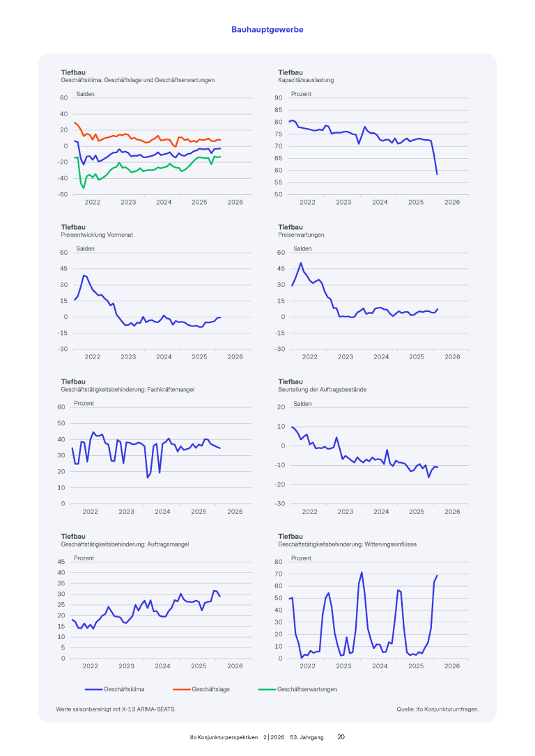Select the Preiserwartungen chart subtitle
Viewport: 535px width, 756px height.
[x=301, y=235]
